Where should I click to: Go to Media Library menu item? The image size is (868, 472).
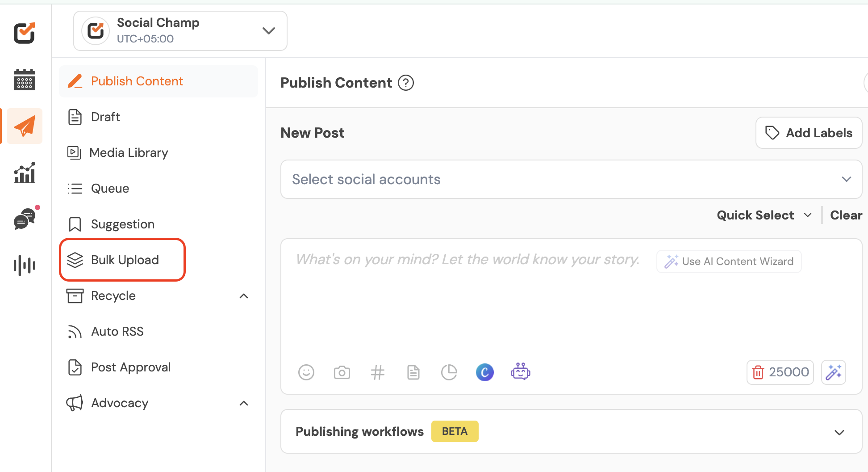point(129,153)
